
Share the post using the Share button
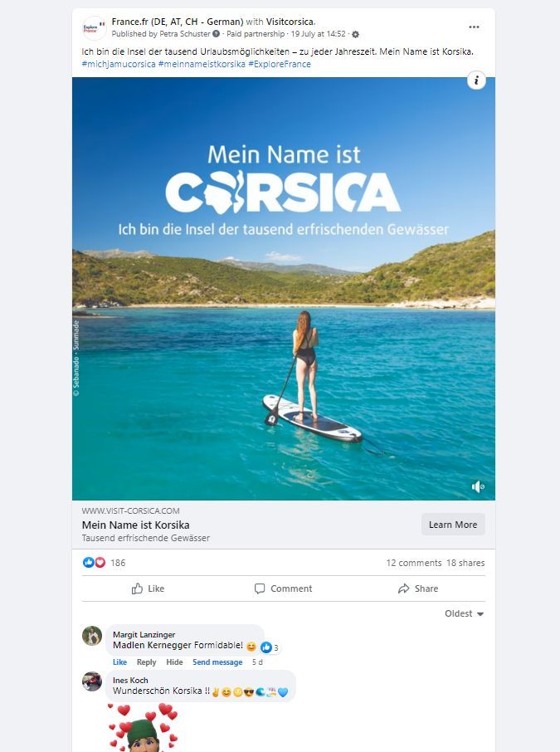[x=418, y=588]
